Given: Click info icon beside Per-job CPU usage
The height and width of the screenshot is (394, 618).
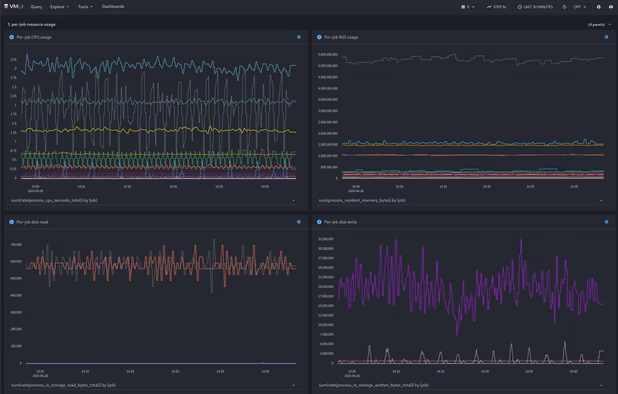Looking at the screenshot, I should pos(11,37).
